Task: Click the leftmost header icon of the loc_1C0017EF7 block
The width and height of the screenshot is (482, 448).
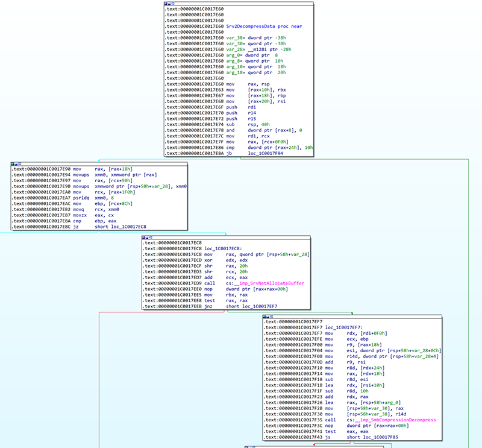Action: pyautogui.click(x=264, y=317)
